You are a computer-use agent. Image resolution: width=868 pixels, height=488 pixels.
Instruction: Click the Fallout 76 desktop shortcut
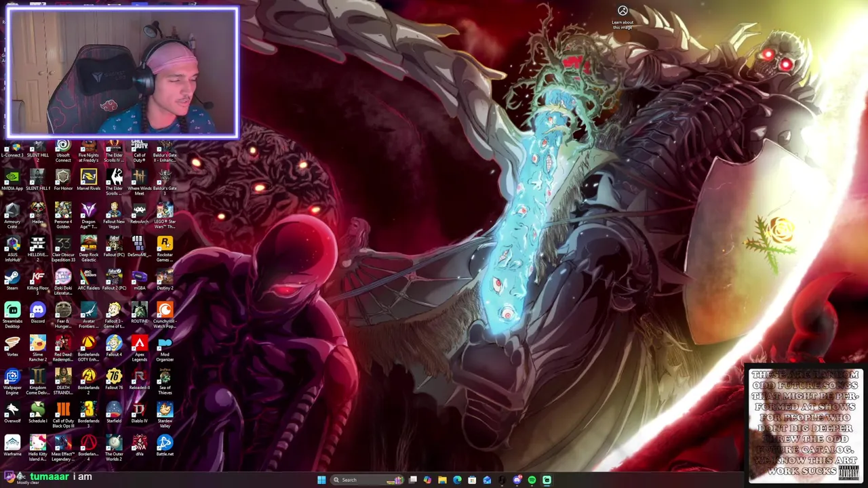click(114, 380)
